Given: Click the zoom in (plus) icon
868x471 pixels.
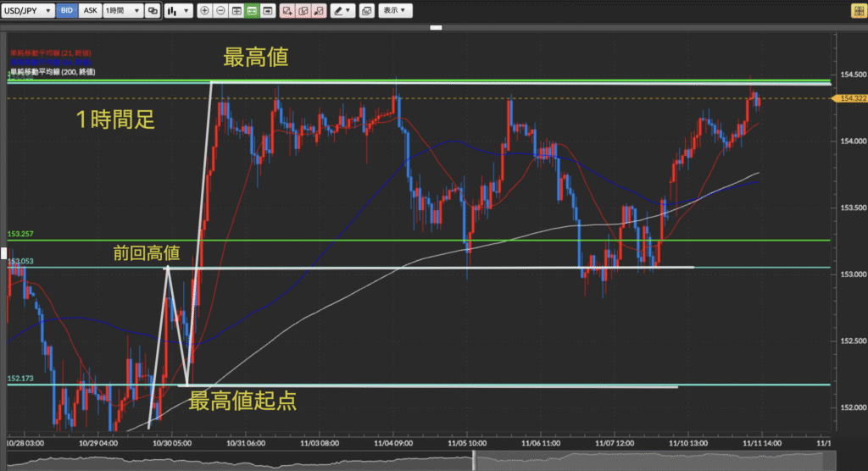Looking at the screenshot, I should click(x=204, y=11).
